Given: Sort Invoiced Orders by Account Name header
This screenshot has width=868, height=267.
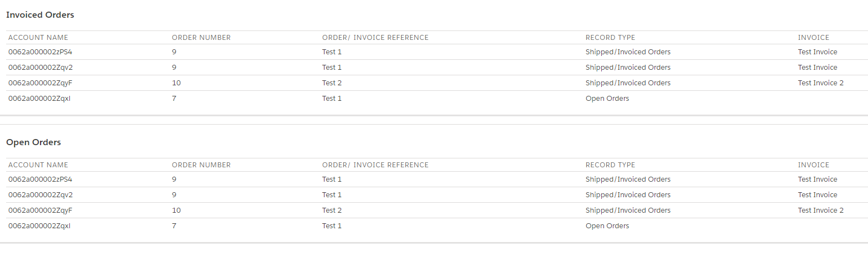Looking at the screenshot, I should point(38,38).
